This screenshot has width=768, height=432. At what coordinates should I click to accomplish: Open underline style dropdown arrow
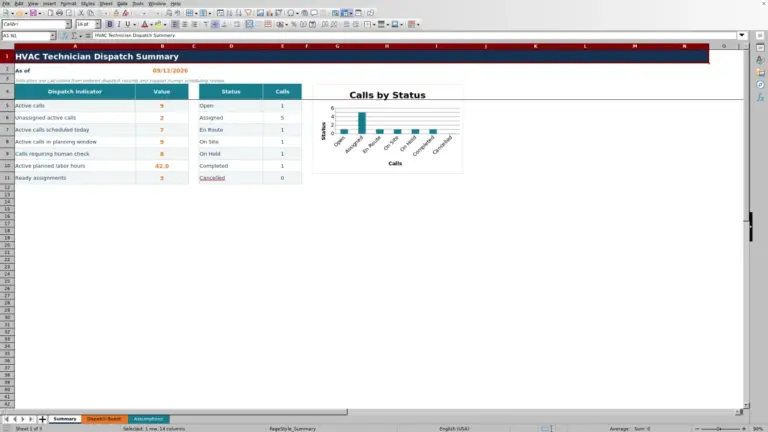tap(134, 24)
